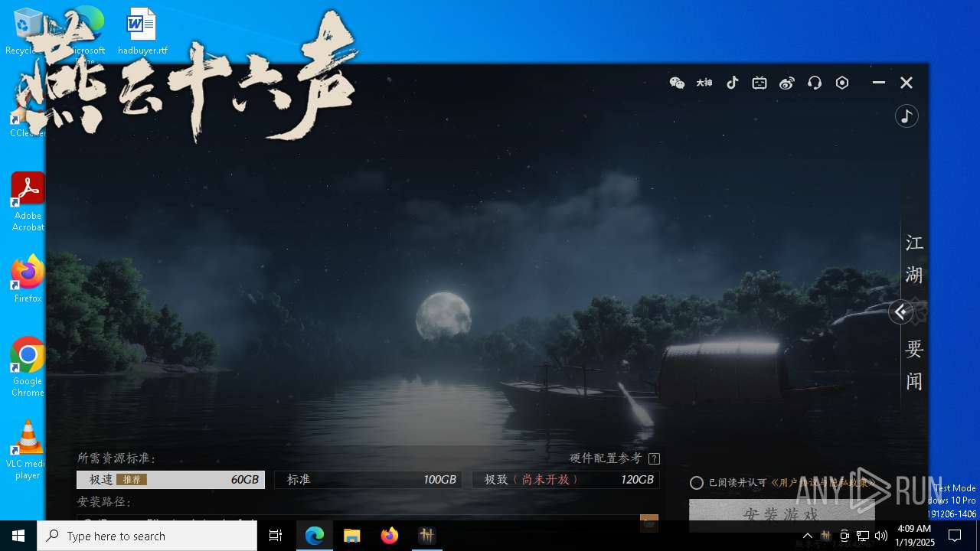Open the Weibo page icon
This screenshot has height=551, width=980.
click(787, 83)
